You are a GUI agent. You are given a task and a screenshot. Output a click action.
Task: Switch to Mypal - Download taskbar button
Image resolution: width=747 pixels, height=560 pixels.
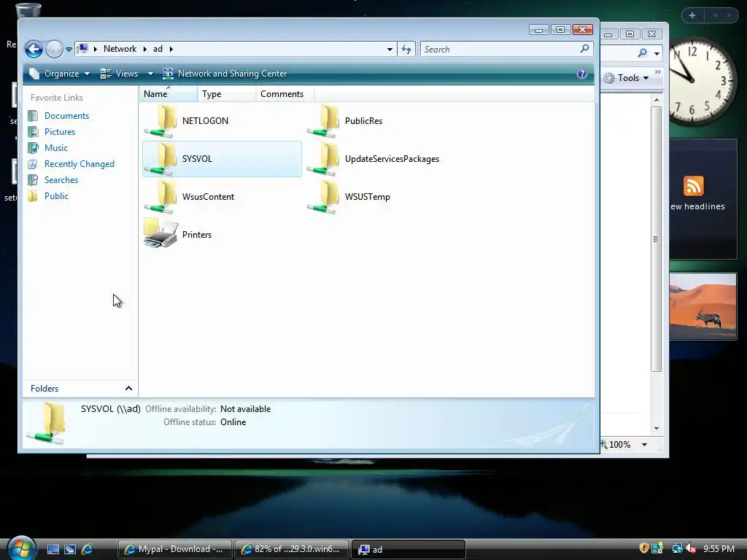(175, 549)
